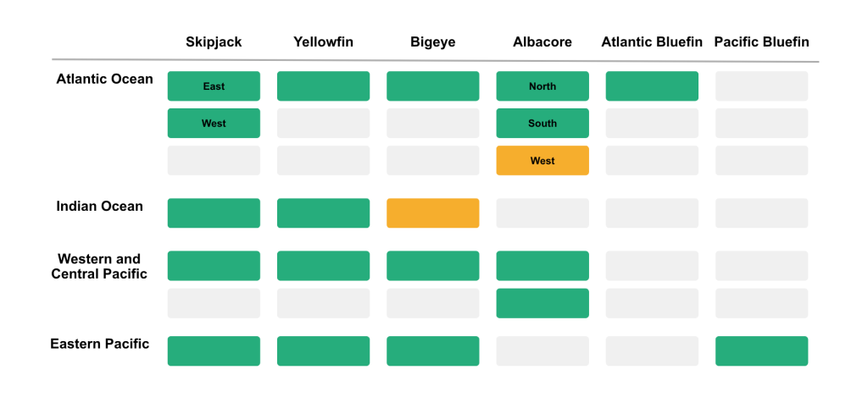Select the orange Indian Ocean Bigeye cell
The image size is (868, 403).
[432, 213]
